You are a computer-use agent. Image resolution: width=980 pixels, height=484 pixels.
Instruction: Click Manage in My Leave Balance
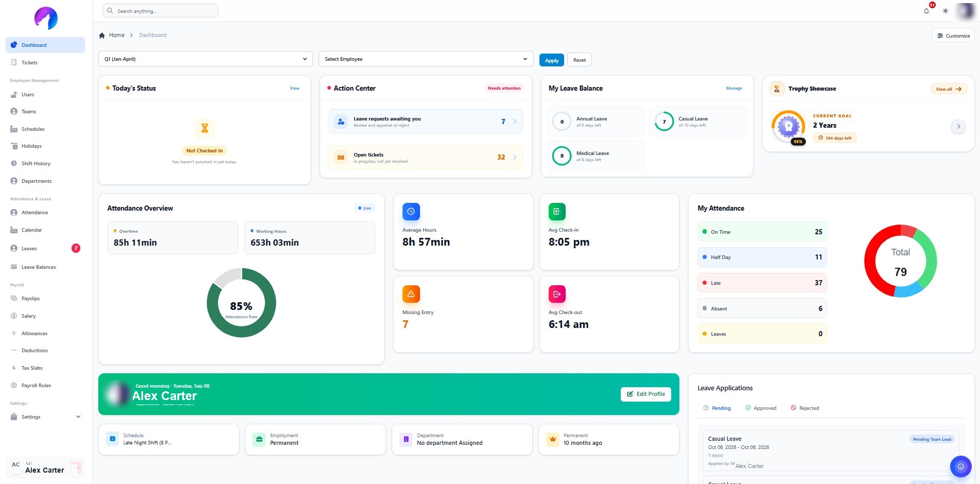[734, 89]
